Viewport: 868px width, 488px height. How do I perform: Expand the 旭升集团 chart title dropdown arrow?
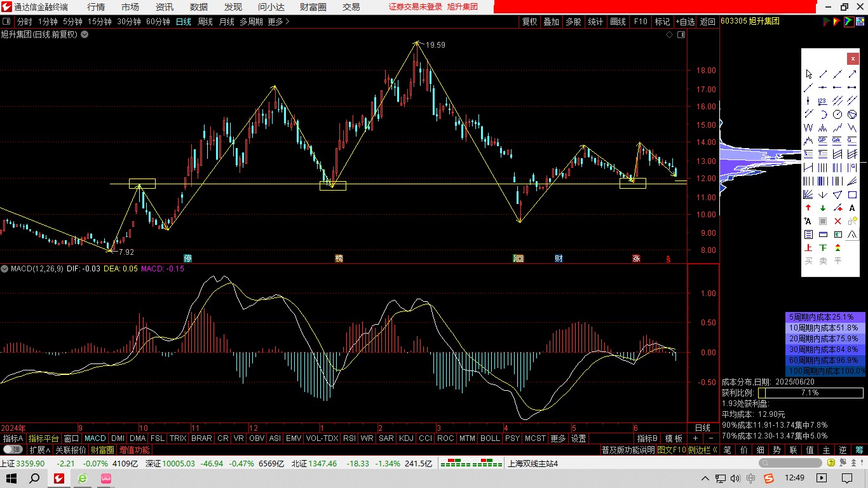pos(85,35)
